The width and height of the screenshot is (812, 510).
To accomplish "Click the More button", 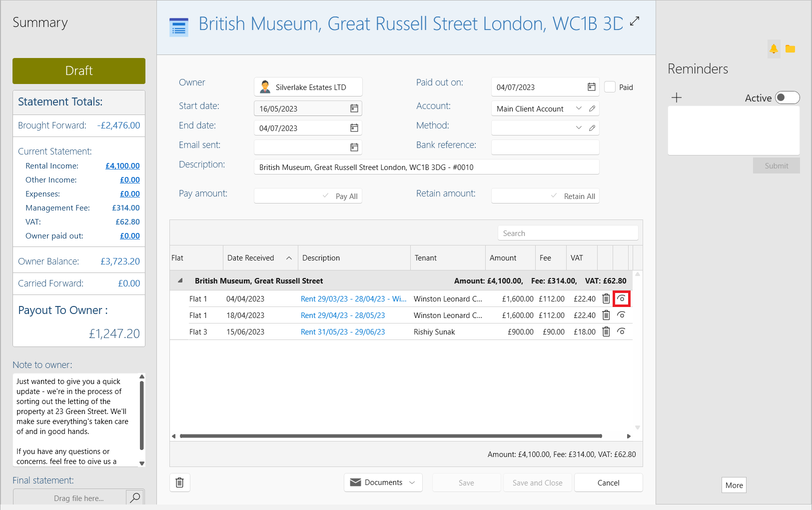I will (734, 485).
